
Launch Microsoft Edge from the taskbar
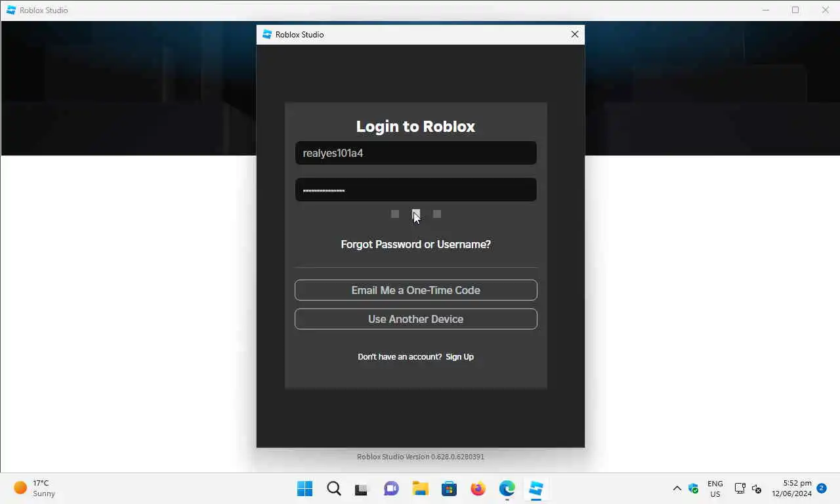[507, 489]
